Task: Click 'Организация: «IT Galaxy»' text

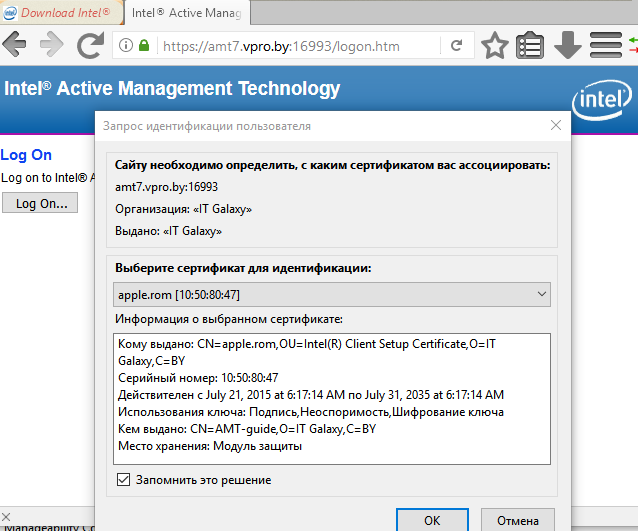Action: pyautogui.click(x=184, y=209)
